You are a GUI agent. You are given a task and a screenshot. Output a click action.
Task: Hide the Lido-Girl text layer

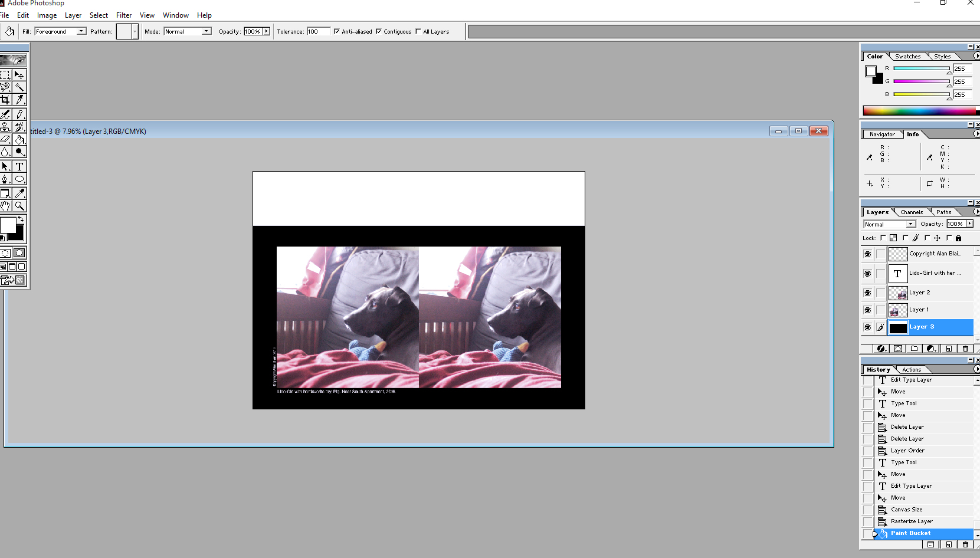(x=867, y=274)
